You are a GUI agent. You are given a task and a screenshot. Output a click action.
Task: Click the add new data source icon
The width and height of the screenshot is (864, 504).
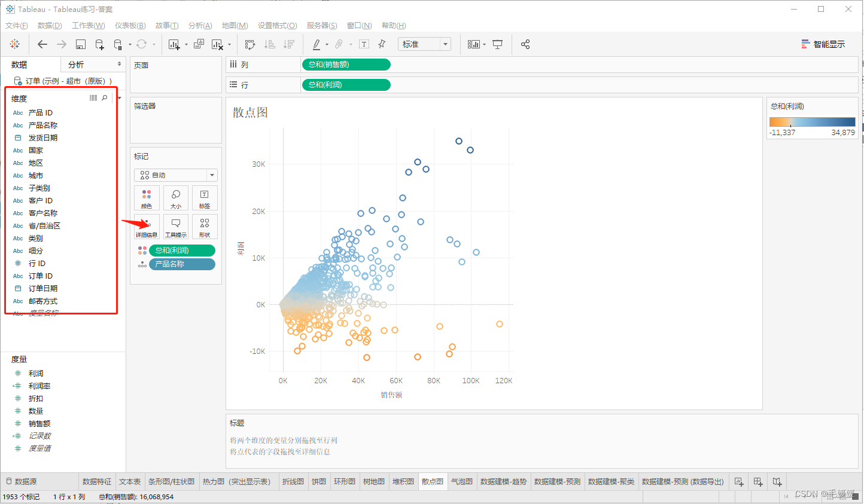pos(100,44)
